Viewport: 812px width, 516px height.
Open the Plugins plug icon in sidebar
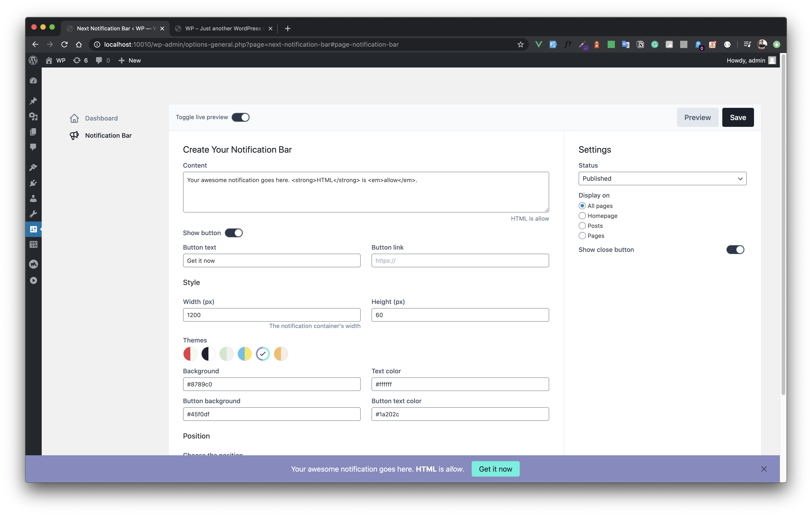[x=33, y=183]
